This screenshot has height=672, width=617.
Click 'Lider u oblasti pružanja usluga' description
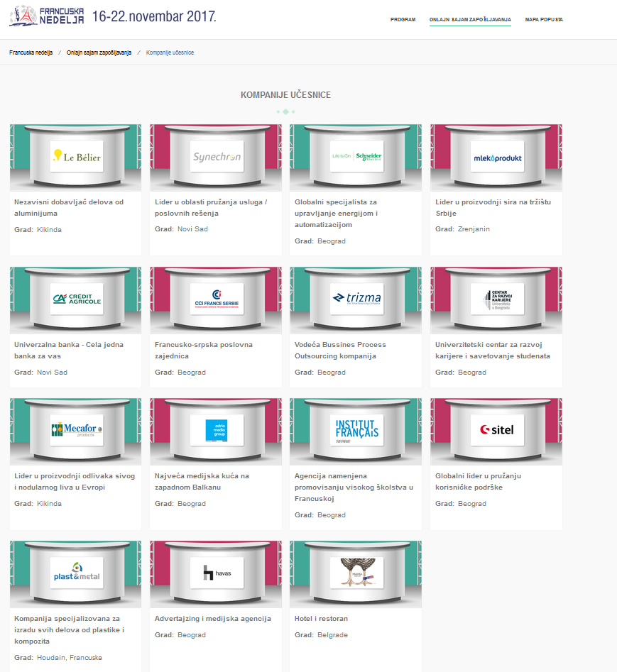[x=211, y=207]
